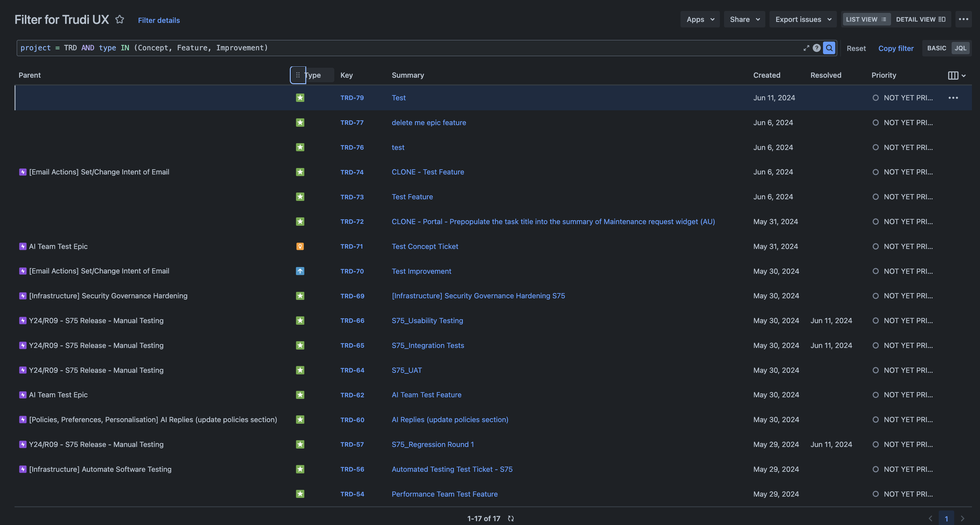
Task: Click the Concept type icon for TRD-71
Action: click(300, 246)
